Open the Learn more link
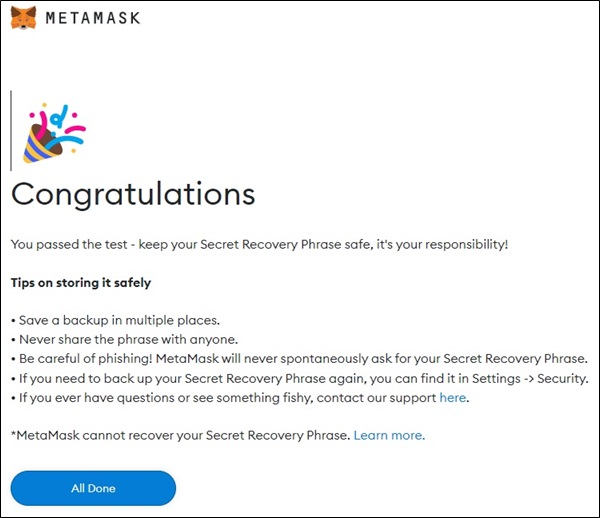Viewport: 600px width, 518px height. coord(389,435)
